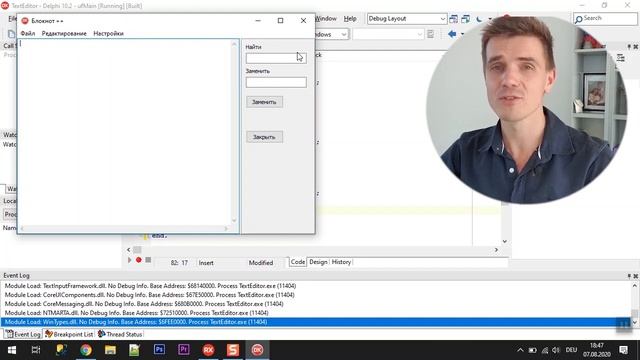Open Photoshop from the taskbar
The height and width of the screenshot is (360, 640).
[159, 350]
